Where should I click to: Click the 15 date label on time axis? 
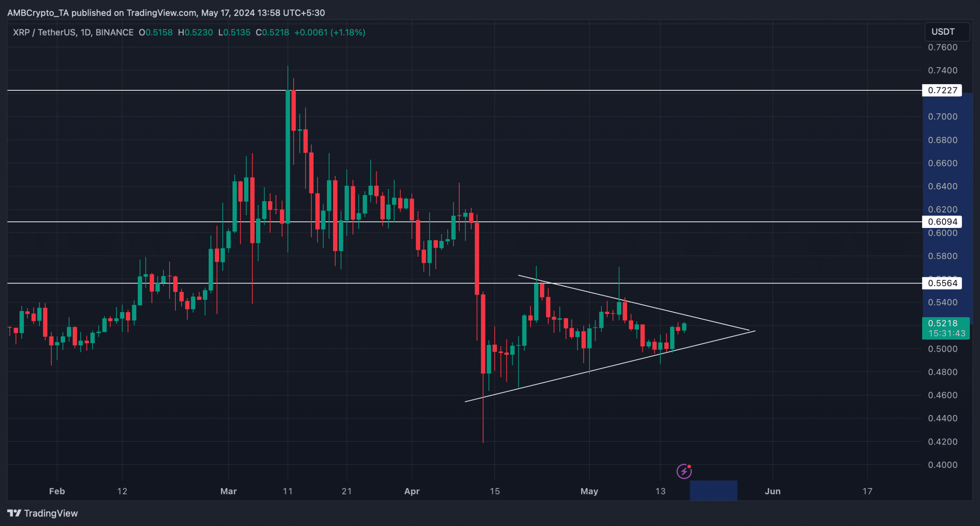[495, 491]
